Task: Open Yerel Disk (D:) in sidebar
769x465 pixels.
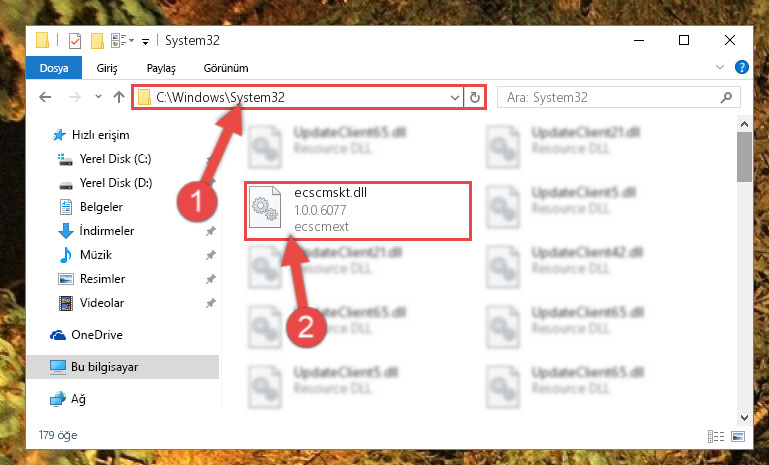Action: [116, 183]
